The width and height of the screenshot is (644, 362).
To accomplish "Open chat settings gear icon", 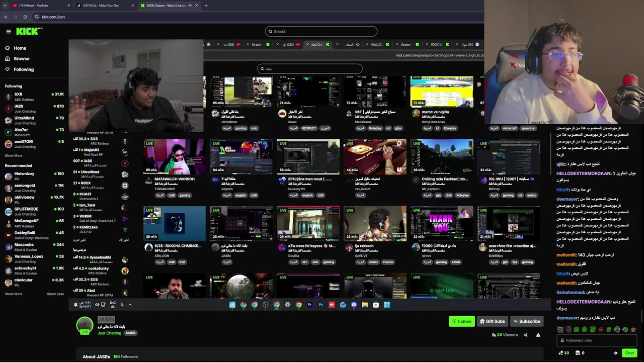I will click(615, 353).
